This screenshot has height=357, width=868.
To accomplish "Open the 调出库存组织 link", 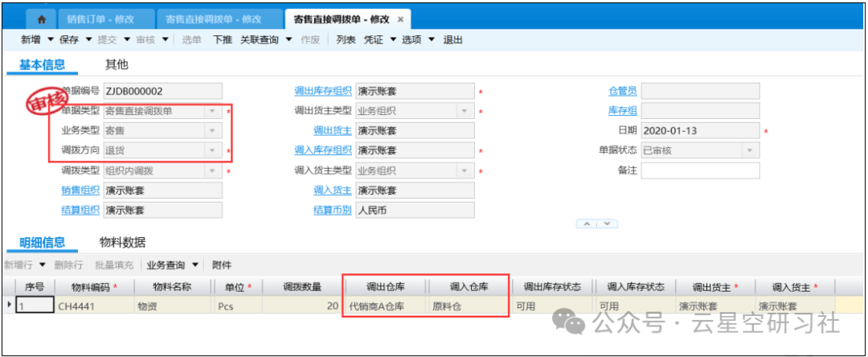I will point(322,91).
